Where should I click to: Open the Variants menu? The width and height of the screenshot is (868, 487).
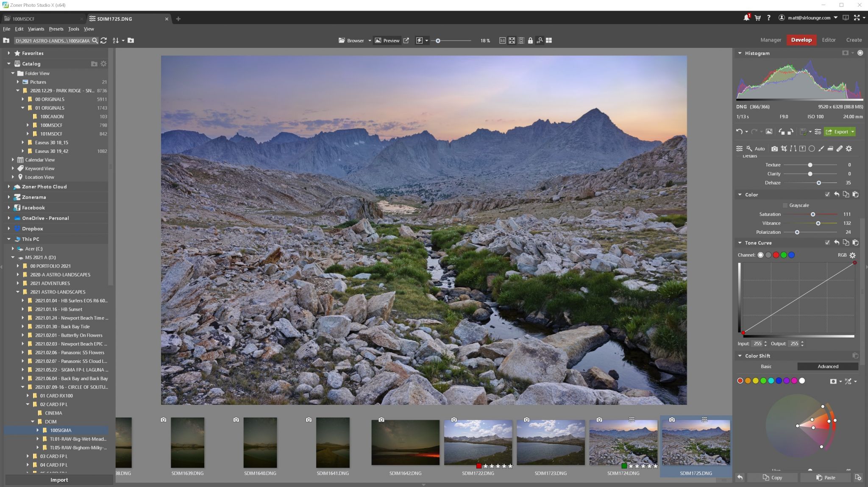(36, 29)
